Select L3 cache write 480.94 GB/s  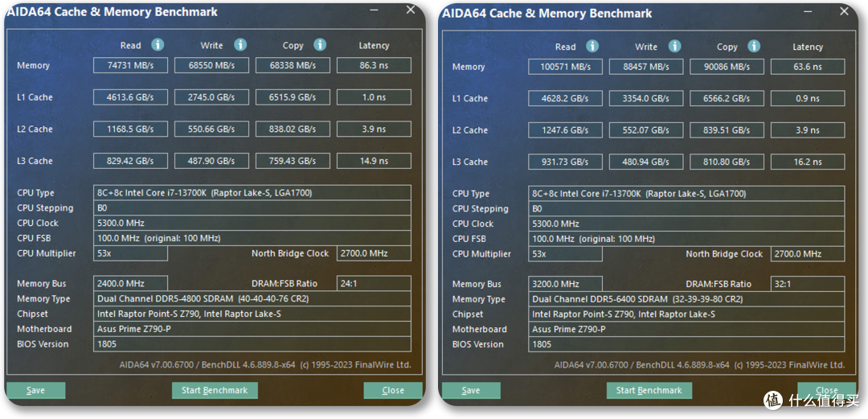646,162
